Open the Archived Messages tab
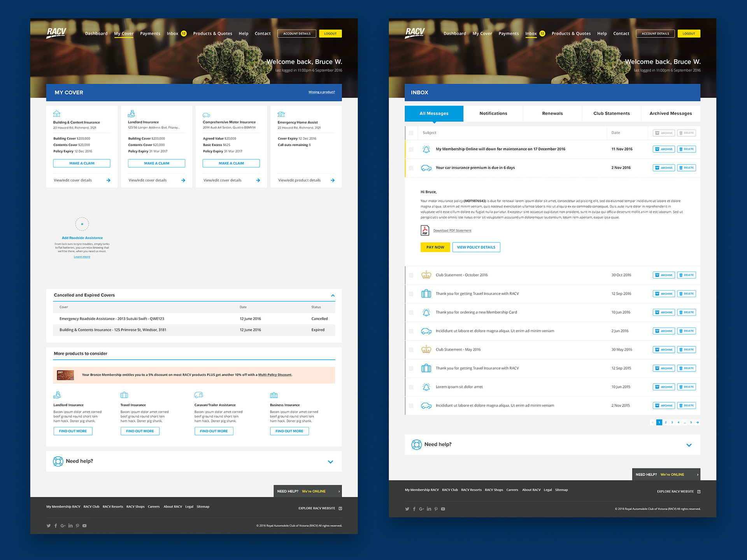This screenshot has height=560, width=747. click(670, 114)
